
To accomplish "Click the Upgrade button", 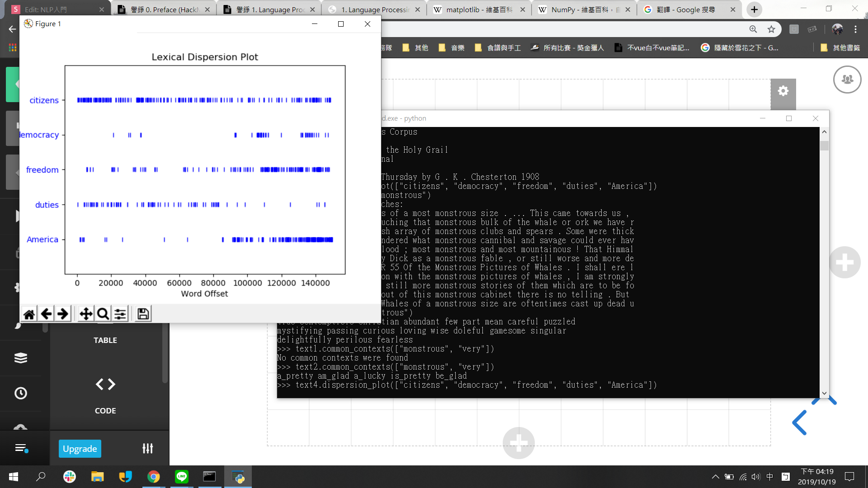I will (80, 449).
